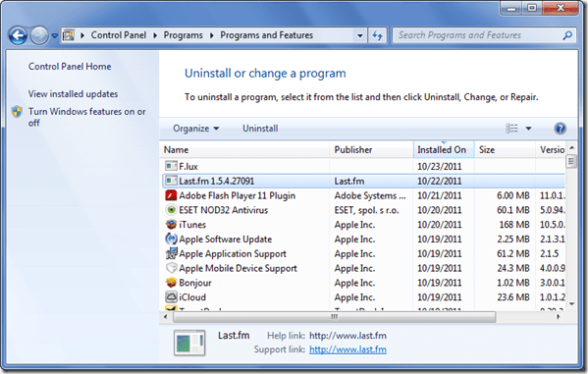
Task: Click the 168 MB size cell
Action: pos(514,225)
